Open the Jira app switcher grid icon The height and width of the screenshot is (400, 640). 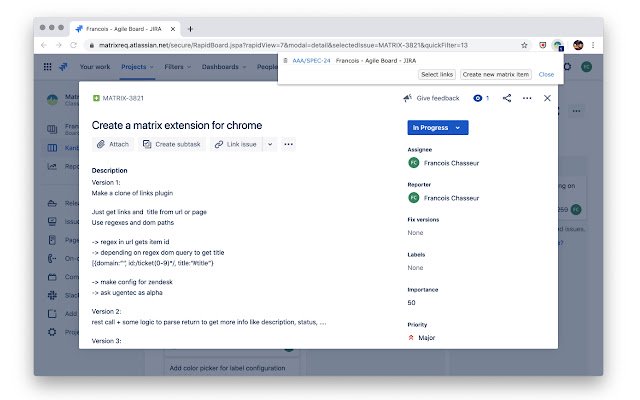click(x=47, y=67)
